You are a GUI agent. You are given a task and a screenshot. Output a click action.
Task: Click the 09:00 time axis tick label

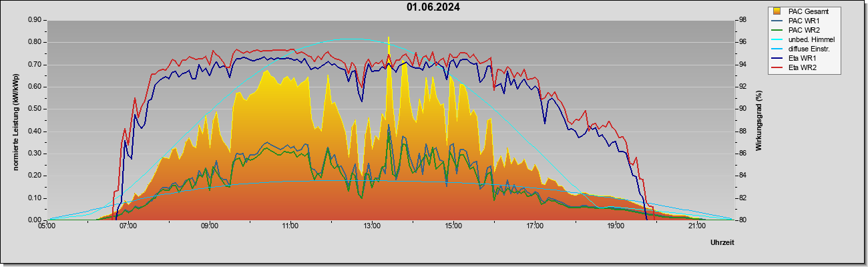(209, 226)
